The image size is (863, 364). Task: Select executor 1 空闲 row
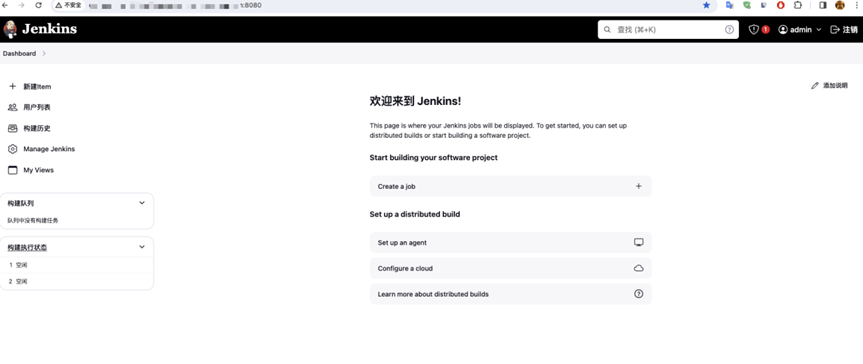tap(77, 265)
